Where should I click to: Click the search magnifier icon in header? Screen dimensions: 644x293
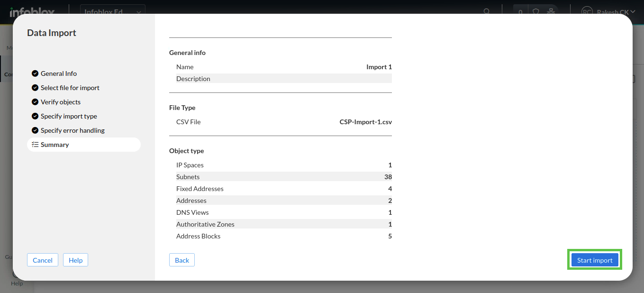pyautogui.click(x=487, y=11)
